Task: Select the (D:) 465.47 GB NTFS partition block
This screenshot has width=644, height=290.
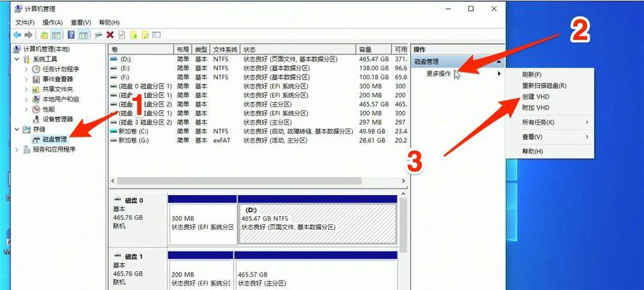Action: [317, 220]
